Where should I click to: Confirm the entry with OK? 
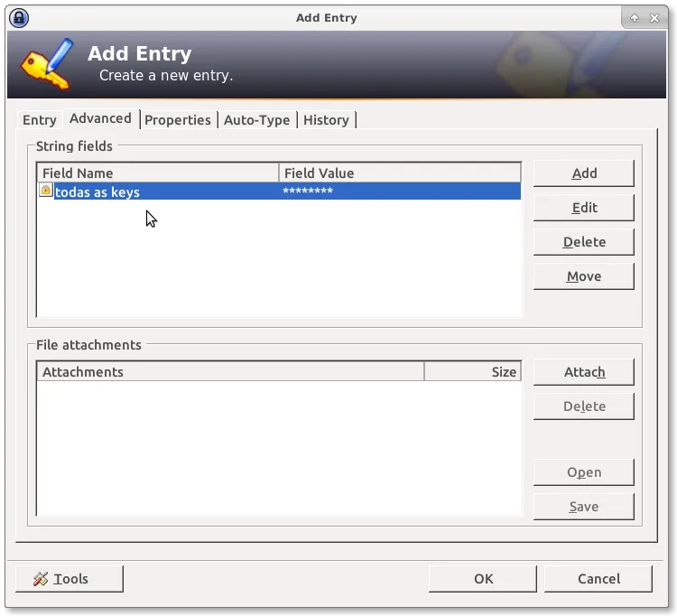pos(483,579)
